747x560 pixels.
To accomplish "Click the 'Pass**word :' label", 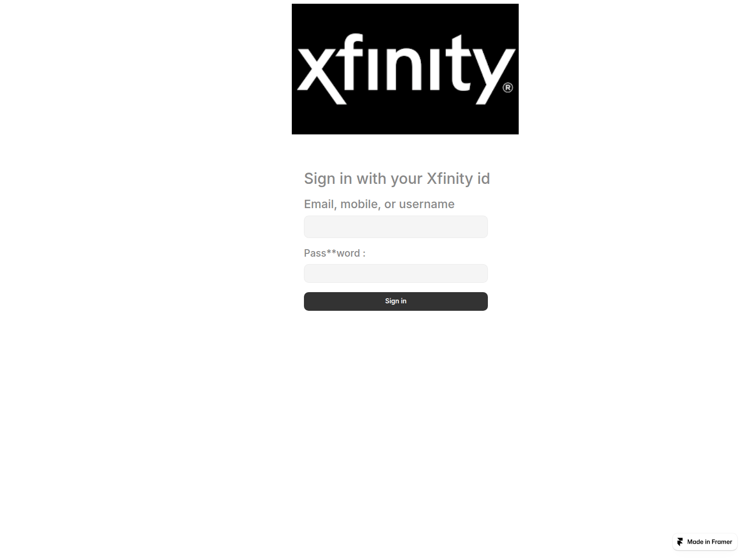I will point(335,253).
